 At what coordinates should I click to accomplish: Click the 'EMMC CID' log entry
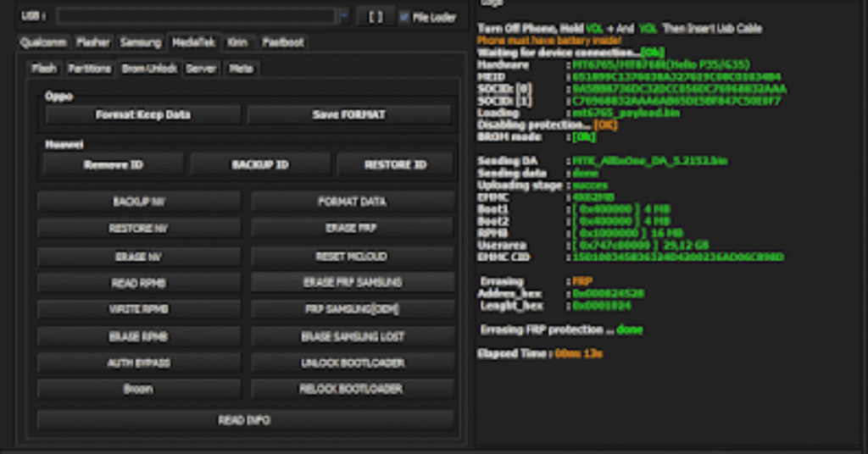(x=631, y=257)
